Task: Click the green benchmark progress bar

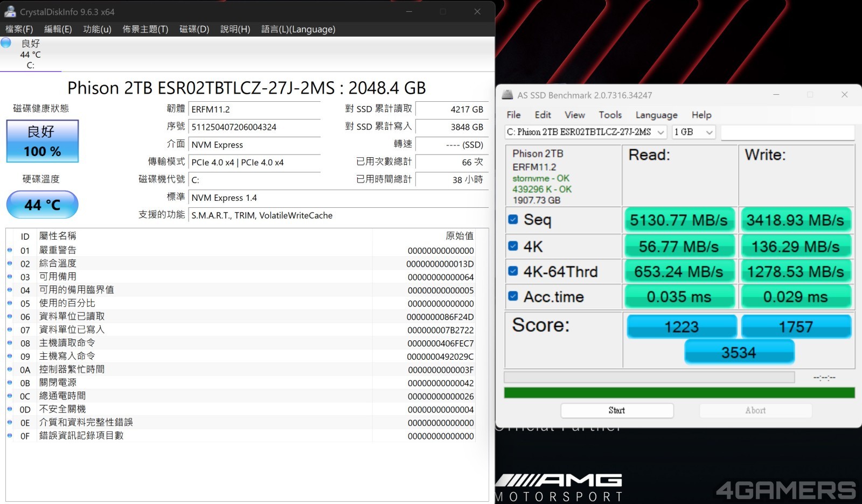Action: [x=679, y=393]
